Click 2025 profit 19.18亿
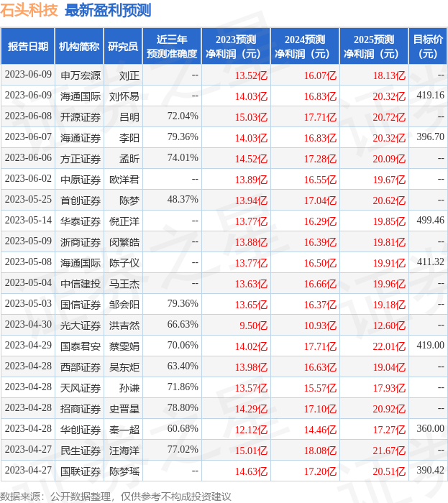The image size is (448, 503). [x=389, y=305]
